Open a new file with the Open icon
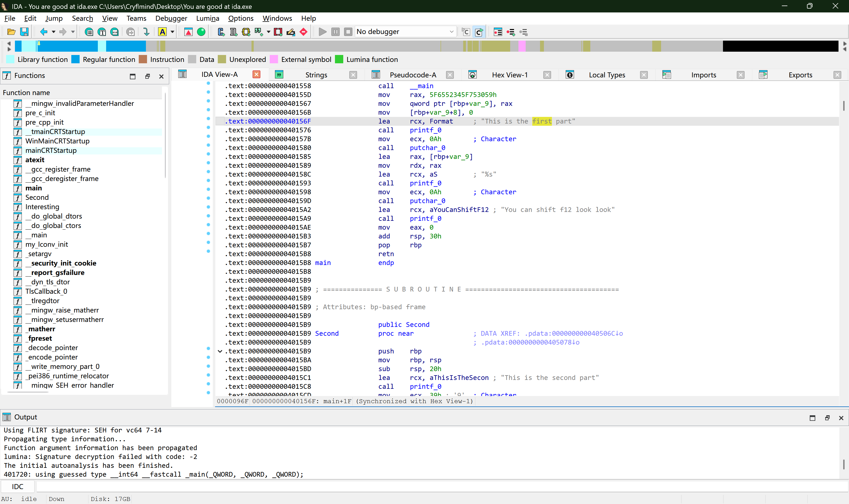The image size is (849, 504). click(11, 32)
